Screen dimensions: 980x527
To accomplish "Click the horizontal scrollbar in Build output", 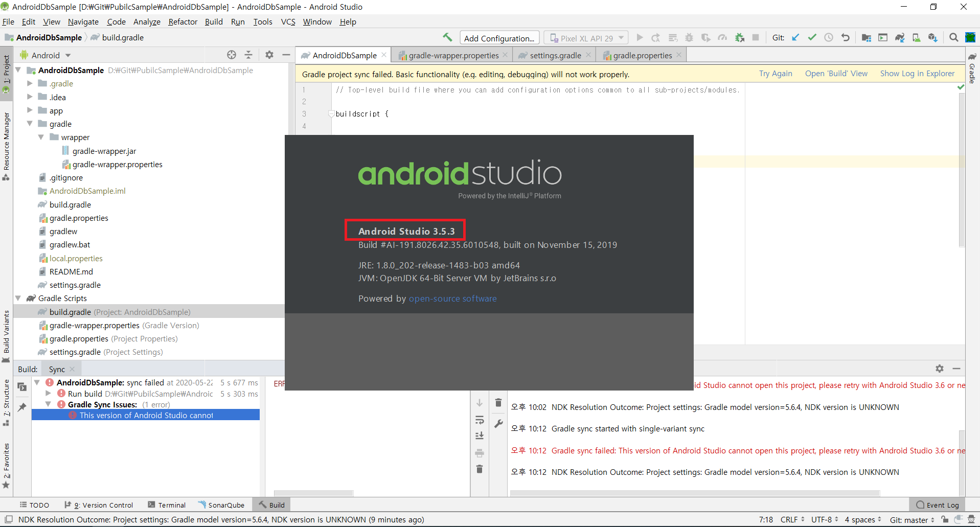I will pyautogui.click(x=313, y=493).
